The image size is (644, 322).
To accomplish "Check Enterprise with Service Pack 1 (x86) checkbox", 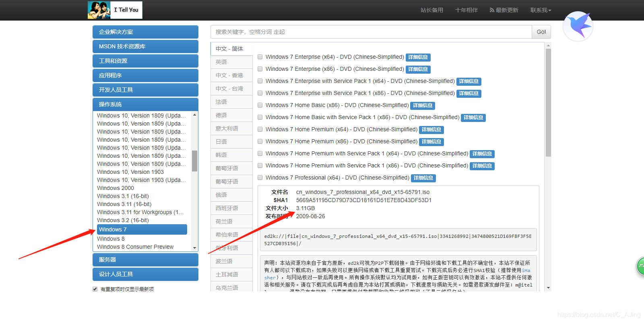I will click(260, 93).
